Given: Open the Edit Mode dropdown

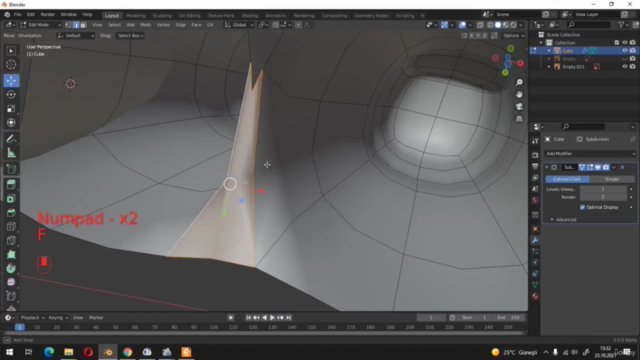Looking at the screenshot, I should pyautogui.click(x=40, y=25).
